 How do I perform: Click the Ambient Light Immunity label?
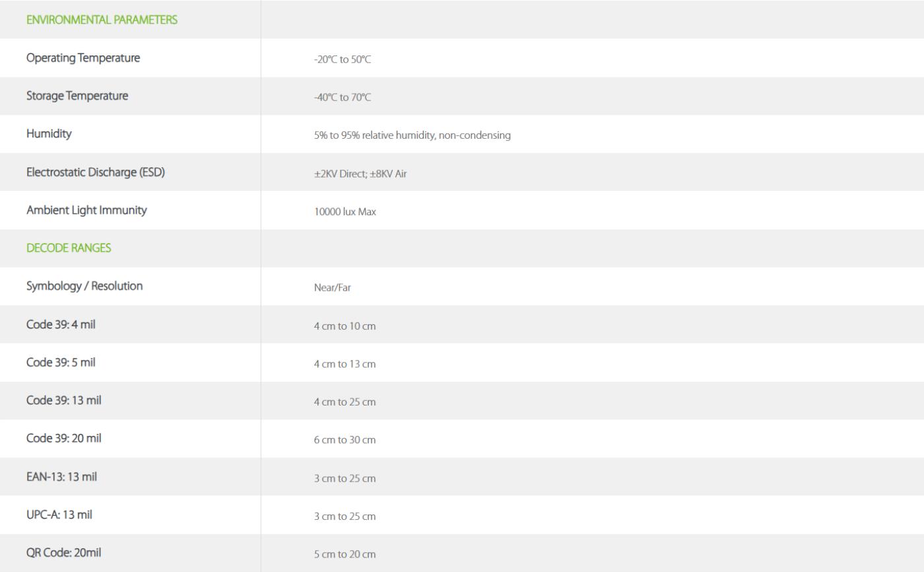pyautogui.click(x=86, y=210)
